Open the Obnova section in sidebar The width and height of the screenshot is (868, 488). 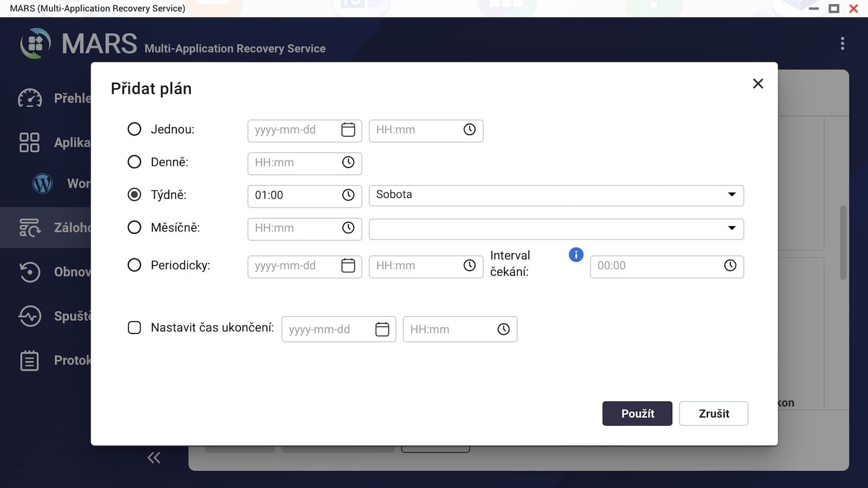coord(46,272)
